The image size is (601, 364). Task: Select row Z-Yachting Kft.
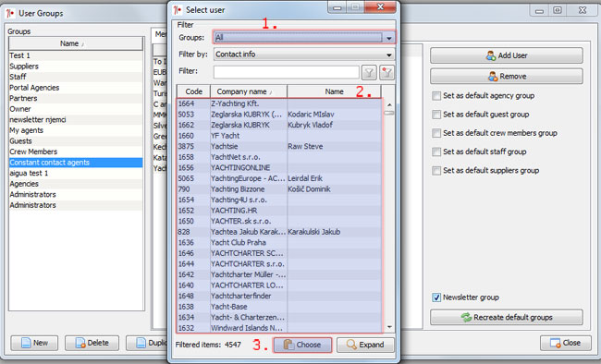[279, 103]
